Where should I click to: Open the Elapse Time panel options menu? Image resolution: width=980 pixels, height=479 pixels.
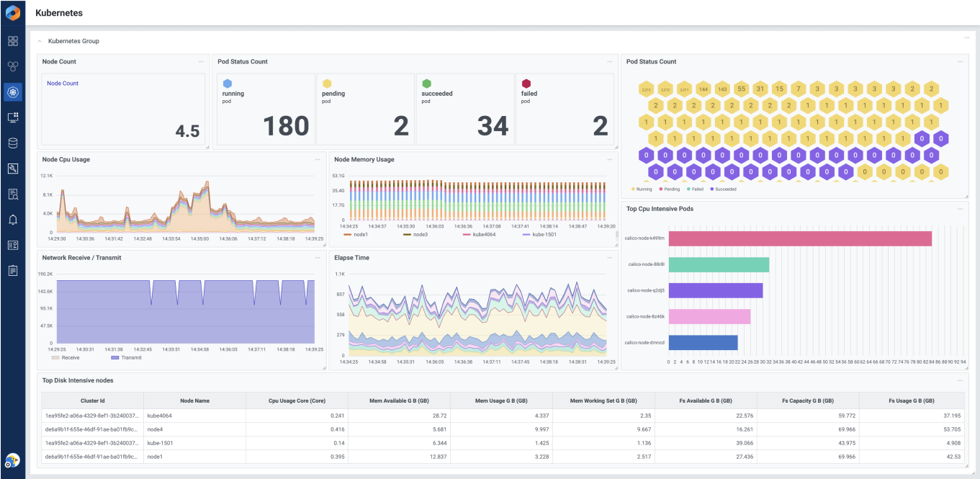[x=610, y=257]
